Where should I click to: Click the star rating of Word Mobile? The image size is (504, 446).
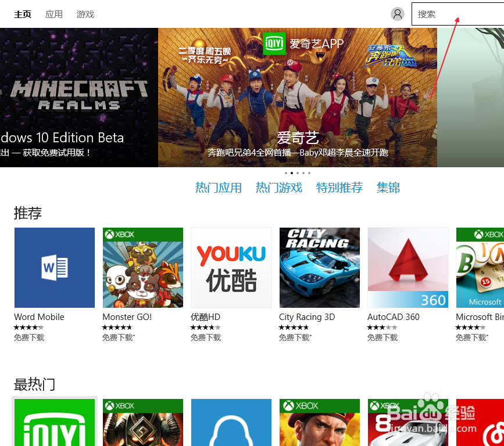29,328
